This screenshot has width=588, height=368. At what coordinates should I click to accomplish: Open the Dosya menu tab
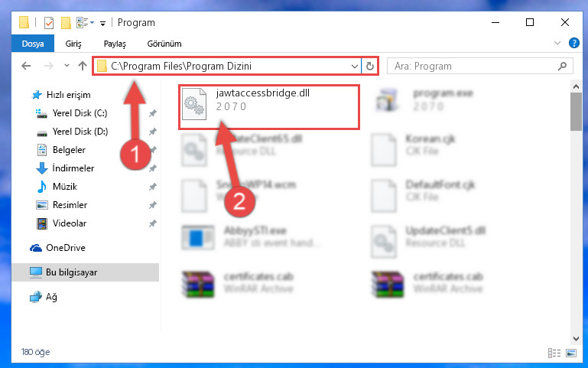click(x=33, y=44)
